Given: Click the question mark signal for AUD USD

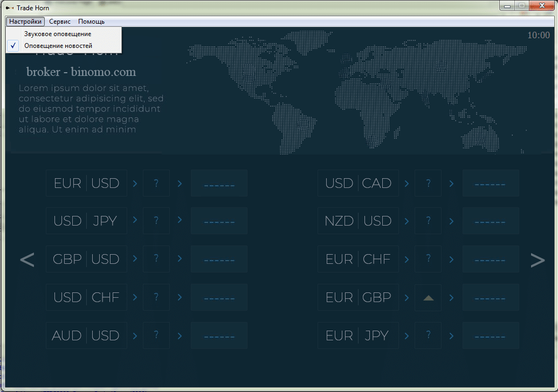Looking at the screenshot, I should pyautogui.click(x=156, y=335).
